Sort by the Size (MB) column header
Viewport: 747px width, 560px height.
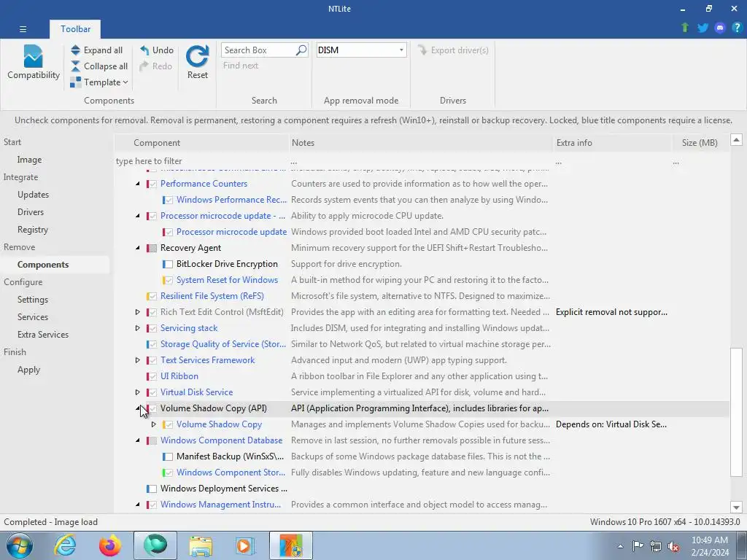pos(700,143)
